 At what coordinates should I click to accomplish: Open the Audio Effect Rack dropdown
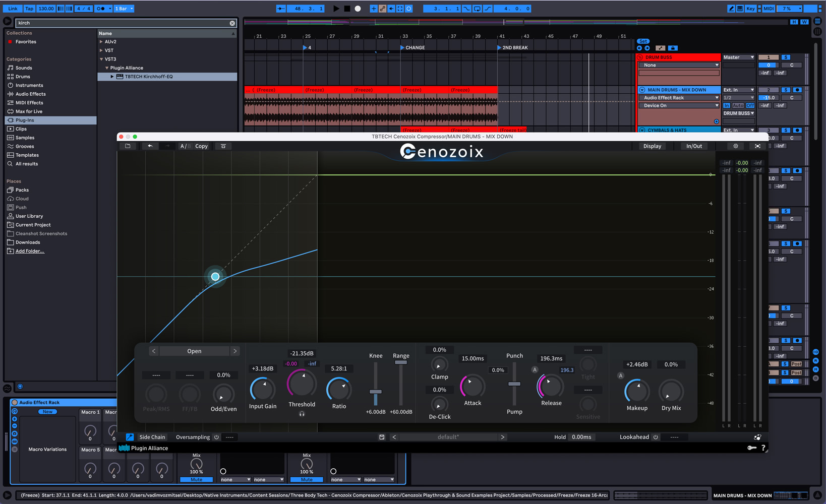pyautogui.click(x=680, y=98)
